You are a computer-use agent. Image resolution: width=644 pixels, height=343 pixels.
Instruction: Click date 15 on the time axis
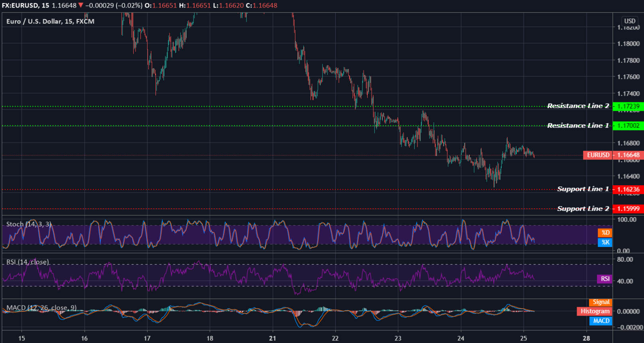coord(22,338)
